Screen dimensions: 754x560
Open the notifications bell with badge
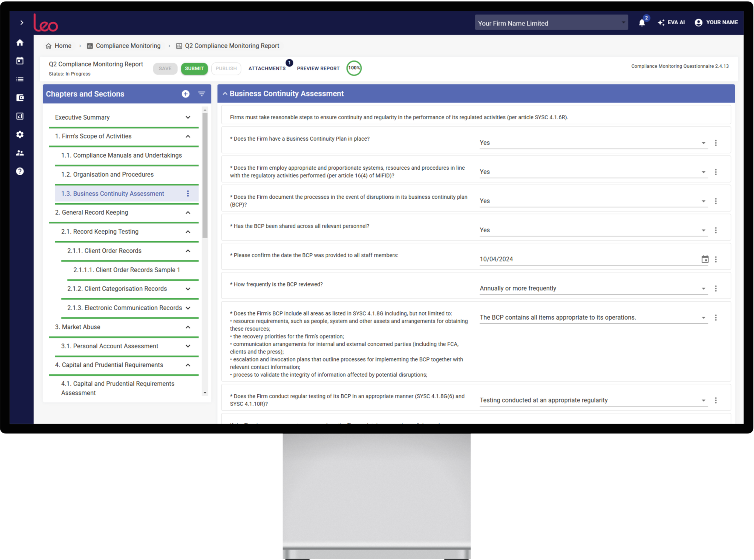(642, 22)
